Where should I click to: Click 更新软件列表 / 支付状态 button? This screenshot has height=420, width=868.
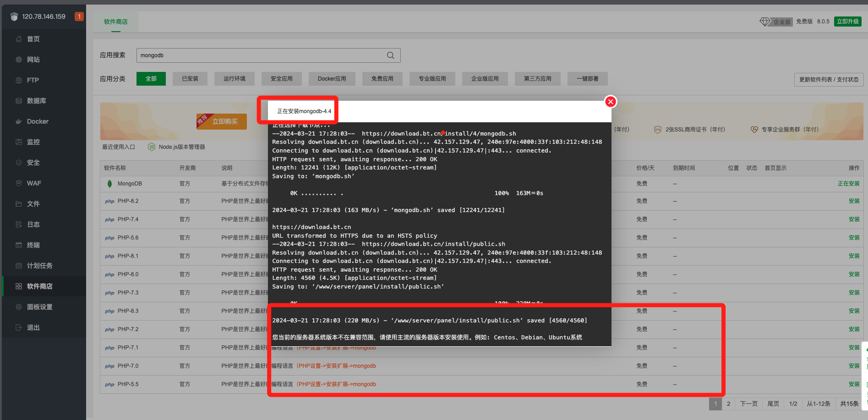pos(829,79)
